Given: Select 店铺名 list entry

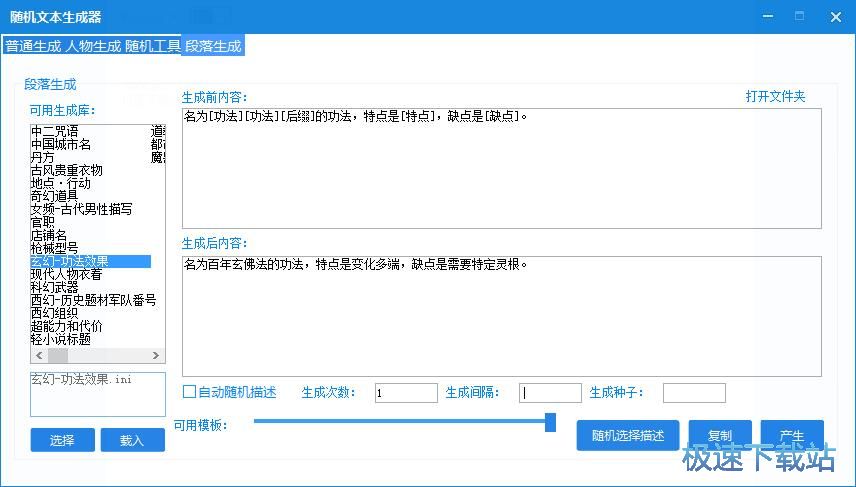Looking at the screenshot, I should point(49,235).
